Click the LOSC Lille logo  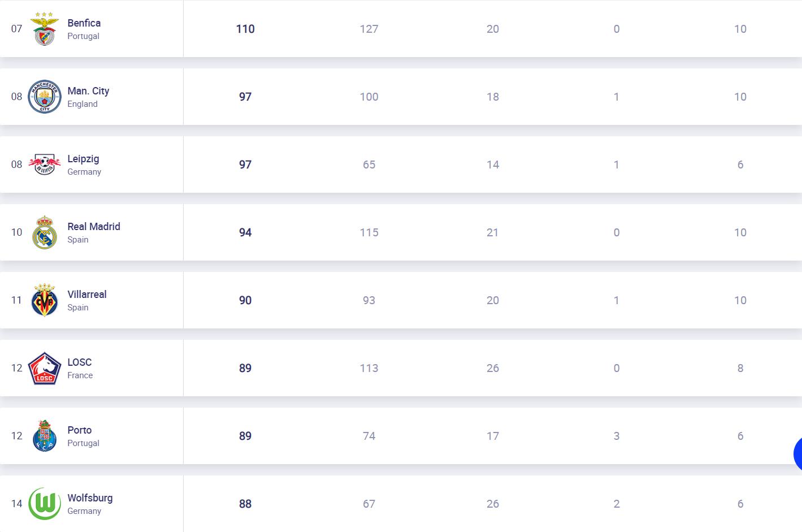44,368
